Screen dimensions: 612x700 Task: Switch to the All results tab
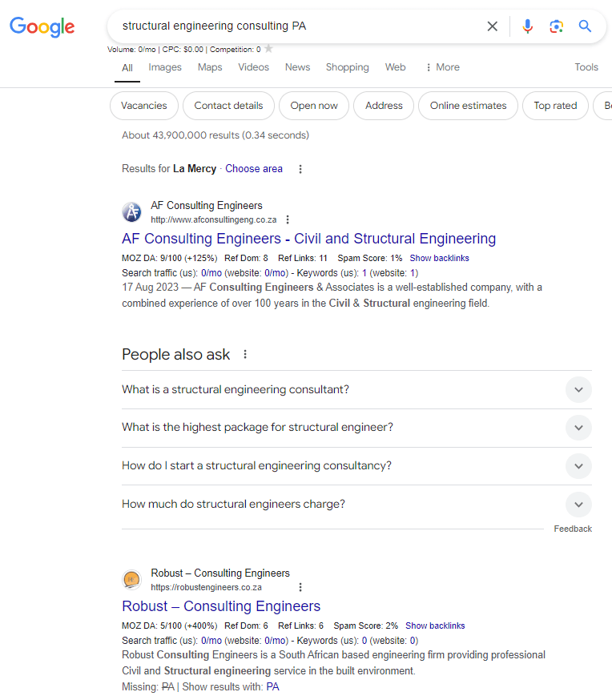pos(127,68)
